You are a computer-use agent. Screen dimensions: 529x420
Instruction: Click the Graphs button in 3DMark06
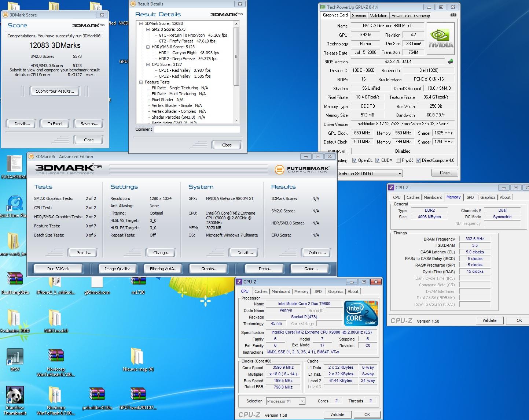click(209, 269)
